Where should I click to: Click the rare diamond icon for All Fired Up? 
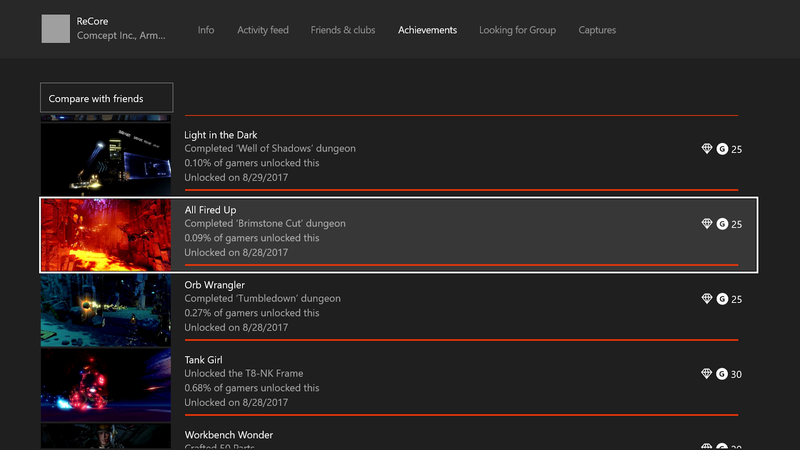click(x=707, y=223)
